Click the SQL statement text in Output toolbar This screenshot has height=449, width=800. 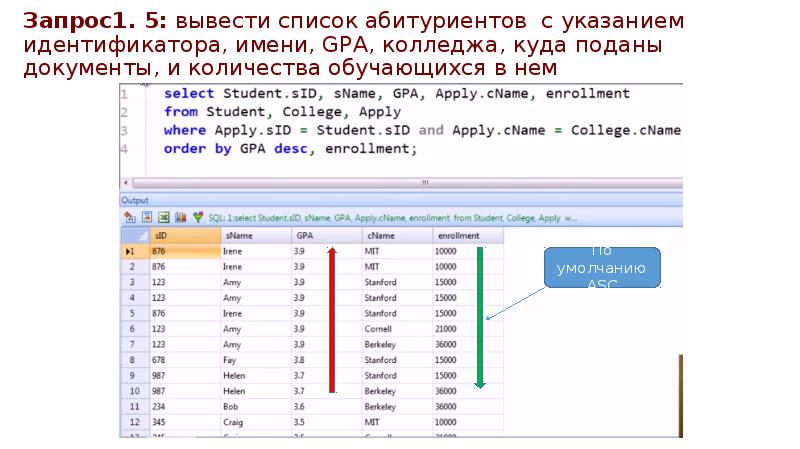click(392, 218)
